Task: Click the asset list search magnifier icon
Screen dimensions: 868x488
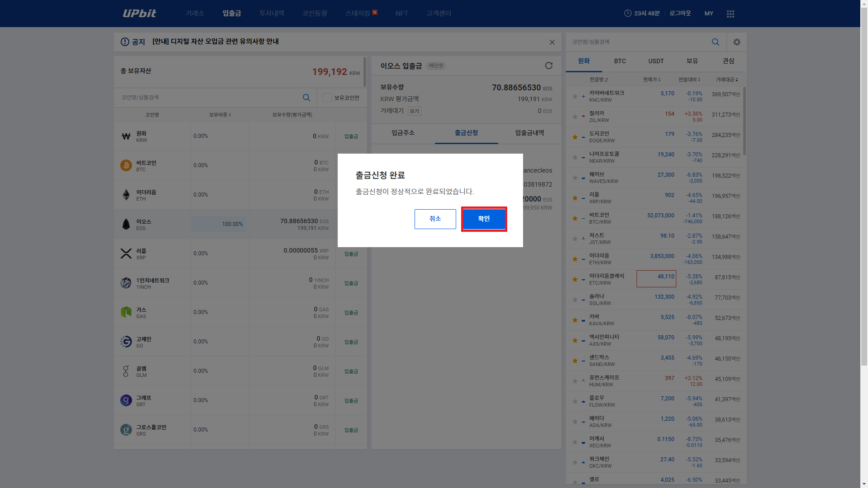Action: tap(306, 98)
